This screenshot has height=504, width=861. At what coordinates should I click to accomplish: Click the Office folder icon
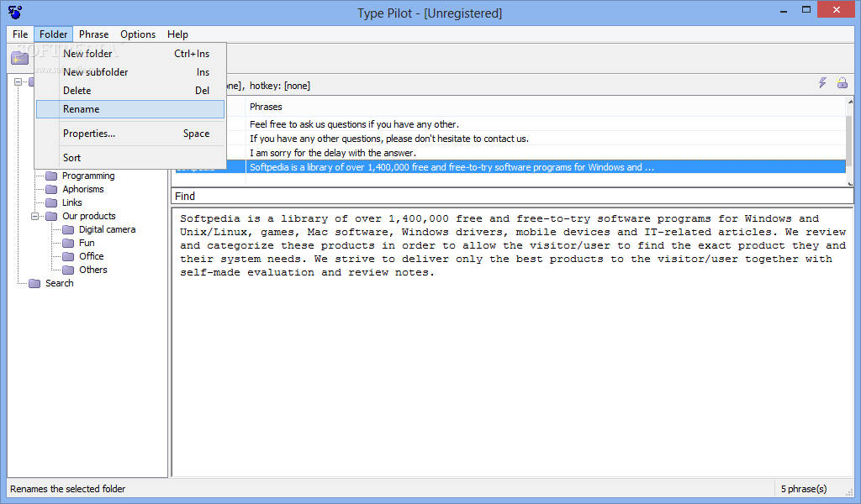[68, 256]
